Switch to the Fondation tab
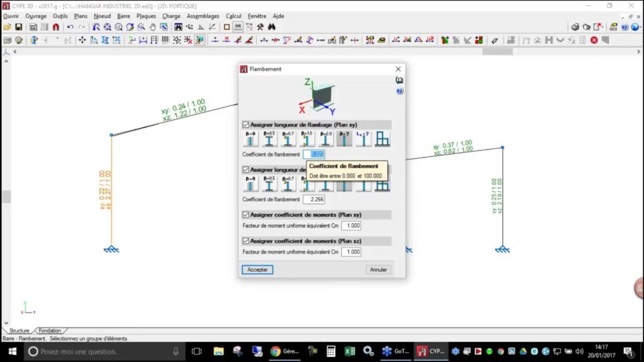 (50, 331)
